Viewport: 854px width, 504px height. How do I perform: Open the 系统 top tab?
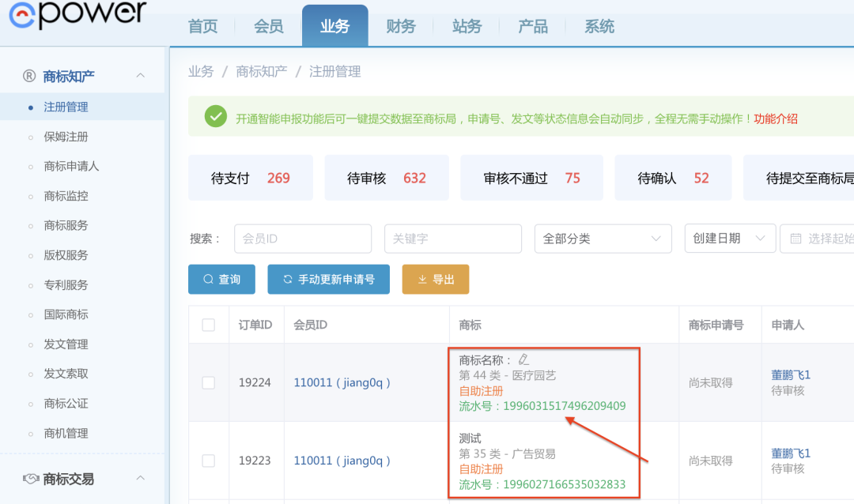[599, 26]
